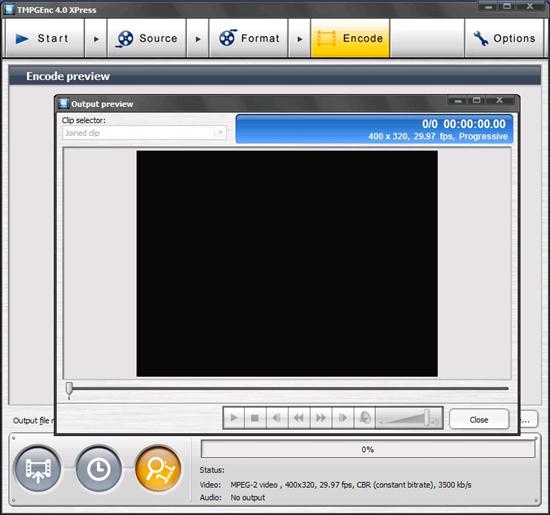
Task: Click the partly hidden browse '...' button
Action: click(528, 420)
